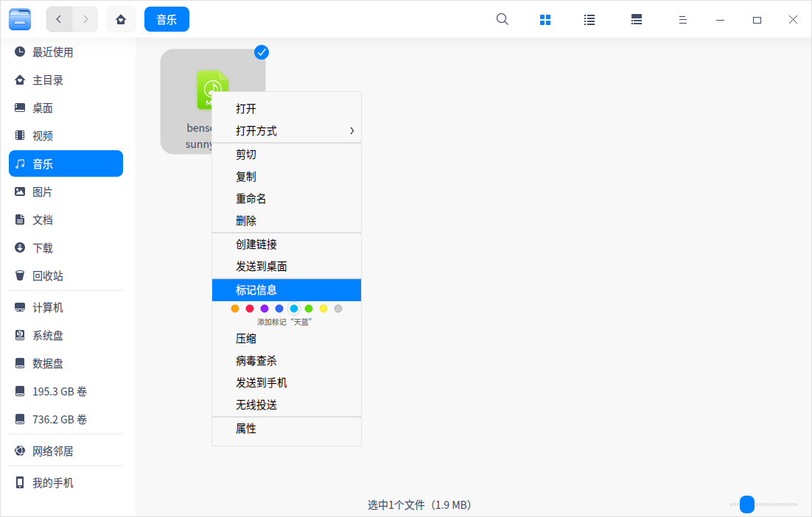Click the home icon in address bar
Viewport: 812px width, 517px height.
point(121,19)
